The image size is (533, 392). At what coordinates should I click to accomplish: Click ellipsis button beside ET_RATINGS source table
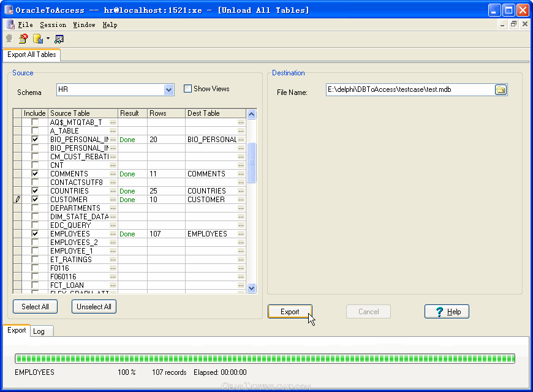[113, 260]
